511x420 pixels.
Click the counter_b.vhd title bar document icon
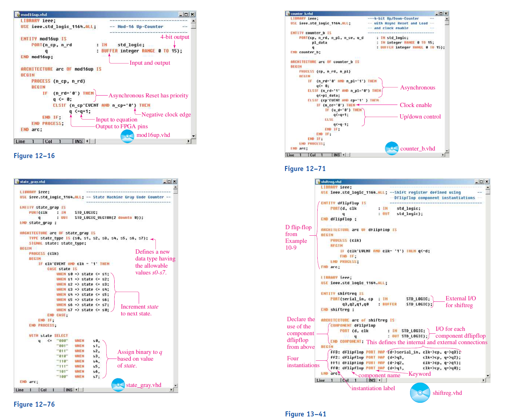coord(288,13)
